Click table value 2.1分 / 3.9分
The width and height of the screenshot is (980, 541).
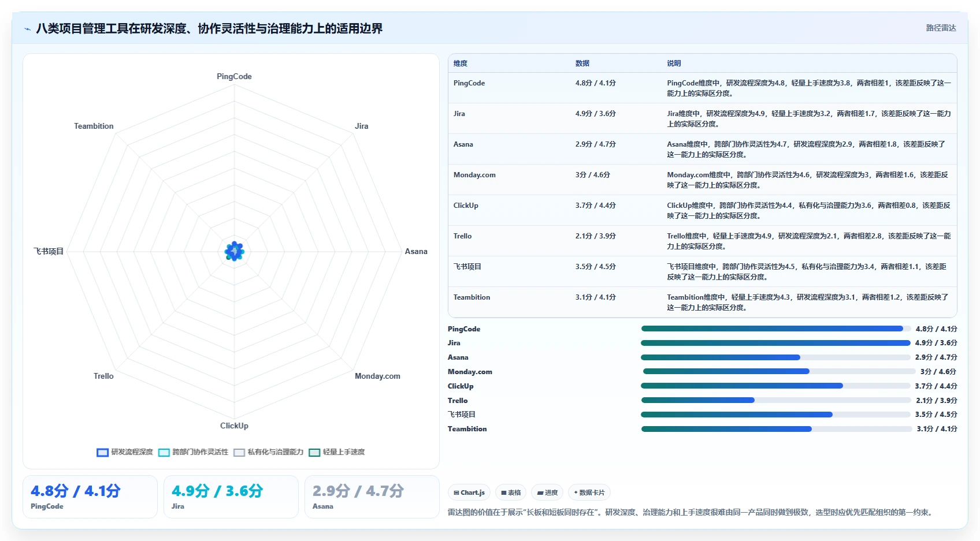(x=596, y=236)
